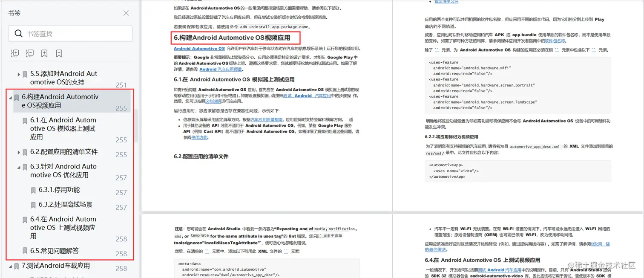Image resolution: width=644 pixels, height=278 pixels.
Task: Click heading 6.2.2.将应用标记为视频应用
Action: click(x=451, y=137)
